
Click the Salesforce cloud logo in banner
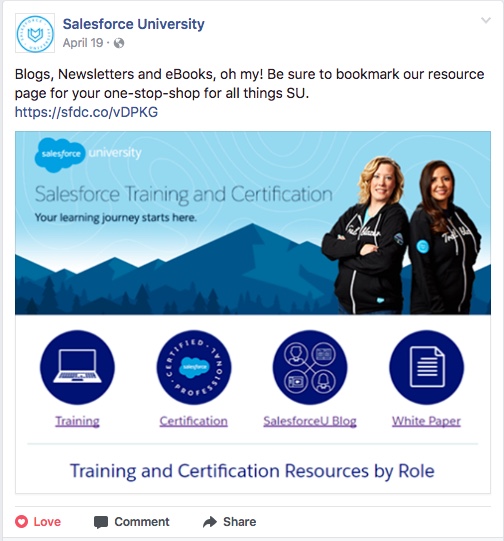(60, 155)
